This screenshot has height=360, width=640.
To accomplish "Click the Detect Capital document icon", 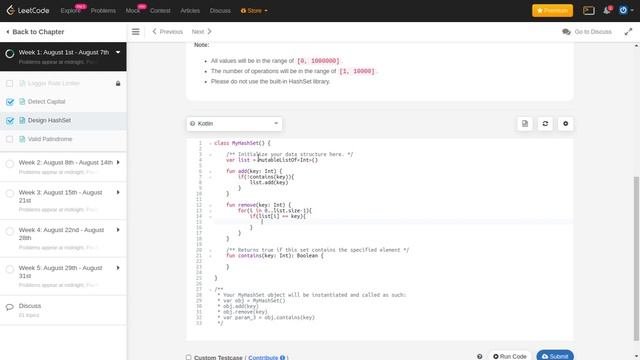I will click(x=22, y=101).
